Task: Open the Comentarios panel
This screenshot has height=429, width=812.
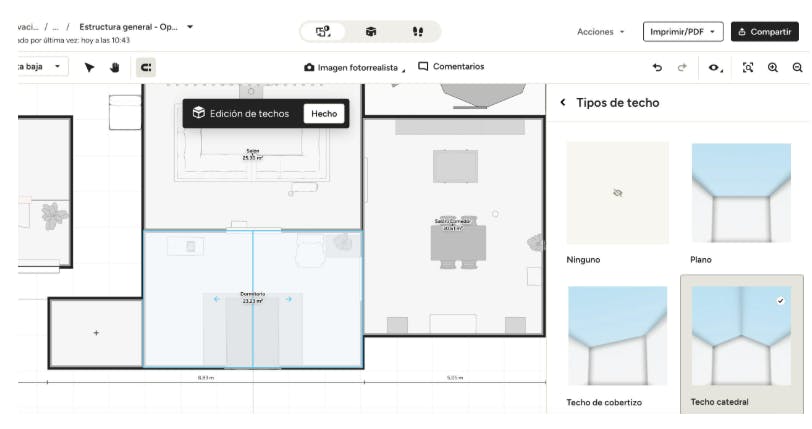Action: (451, 67)
